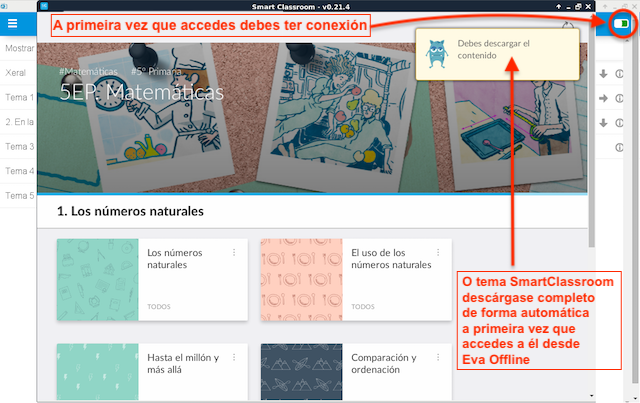Click the refresh icon above the notification

(x=568, y=25)
